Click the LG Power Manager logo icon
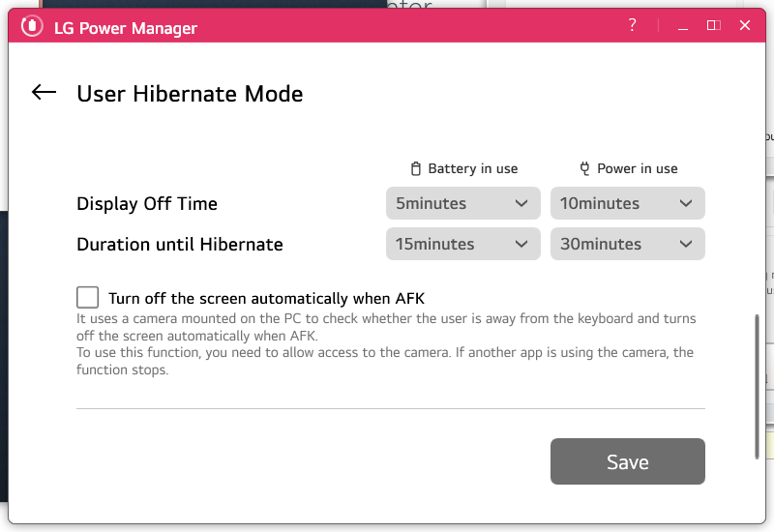 pos(31,26)
